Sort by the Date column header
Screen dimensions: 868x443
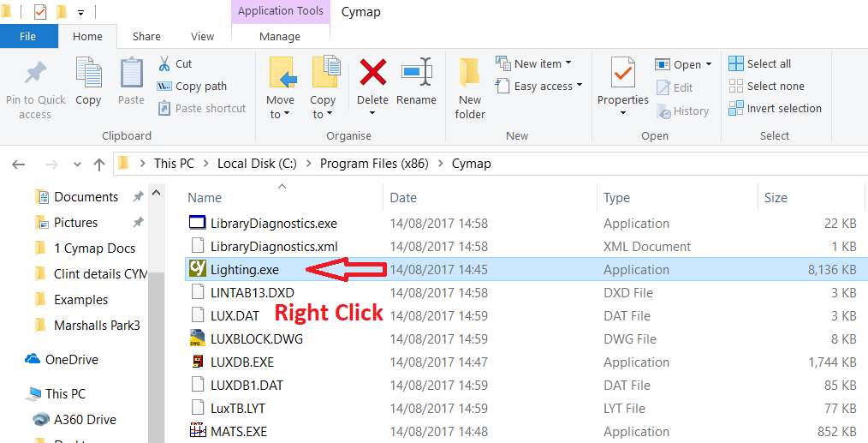click(x=403, y=198)
